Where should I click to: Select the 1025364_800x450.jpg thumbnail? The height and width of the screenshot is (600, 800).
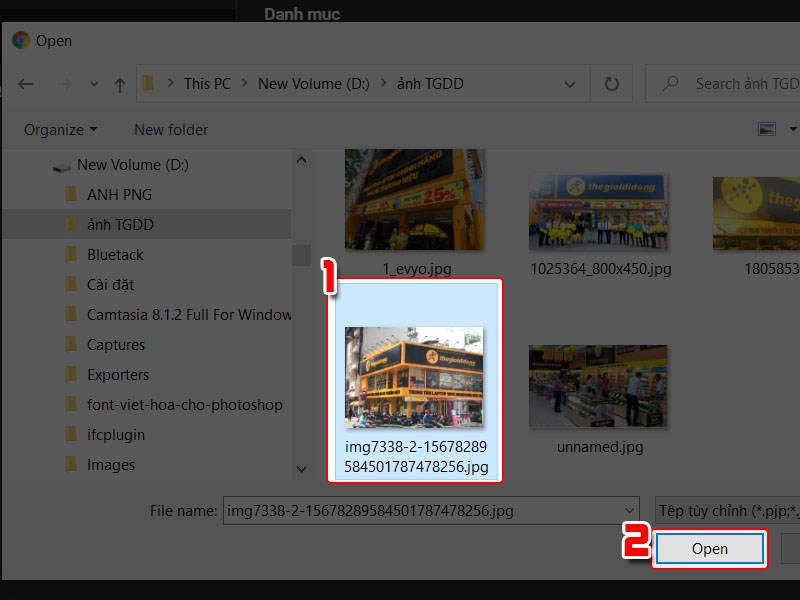[x=598, y=212]
